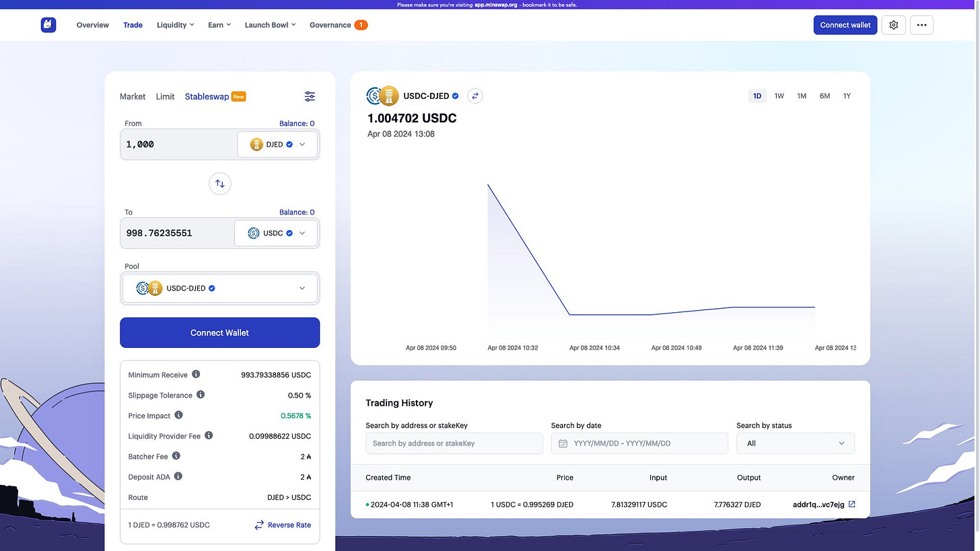The image size is (980, 551).
Task: Open the three-dots more menu
Action: (x=921, y=25)
